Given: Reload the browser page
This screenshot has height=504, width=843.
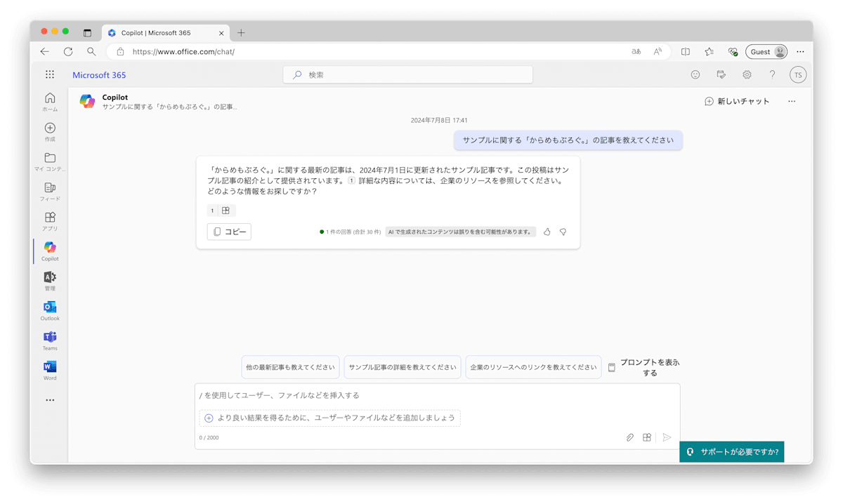Looking at the screenshot, I should (68, 52).
